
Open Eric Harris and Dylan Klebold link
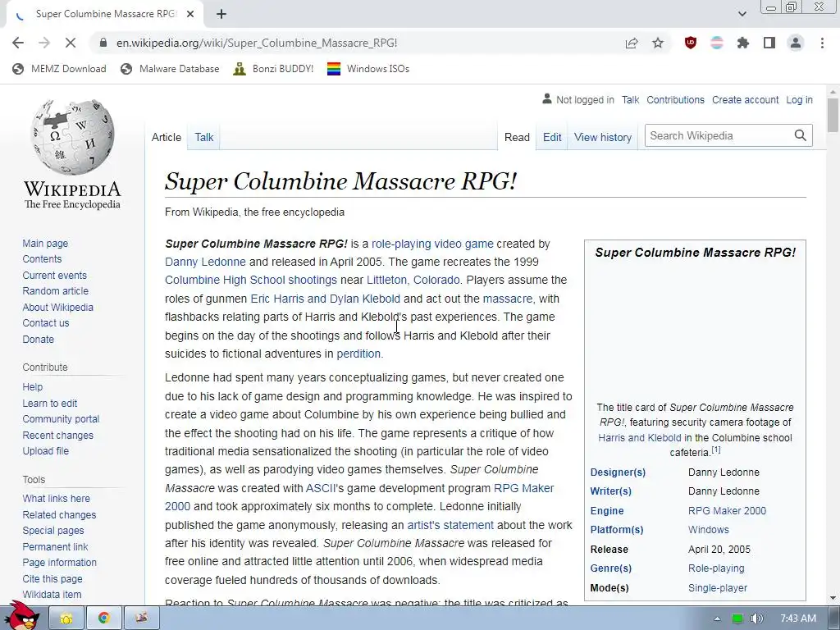(325, 299)
